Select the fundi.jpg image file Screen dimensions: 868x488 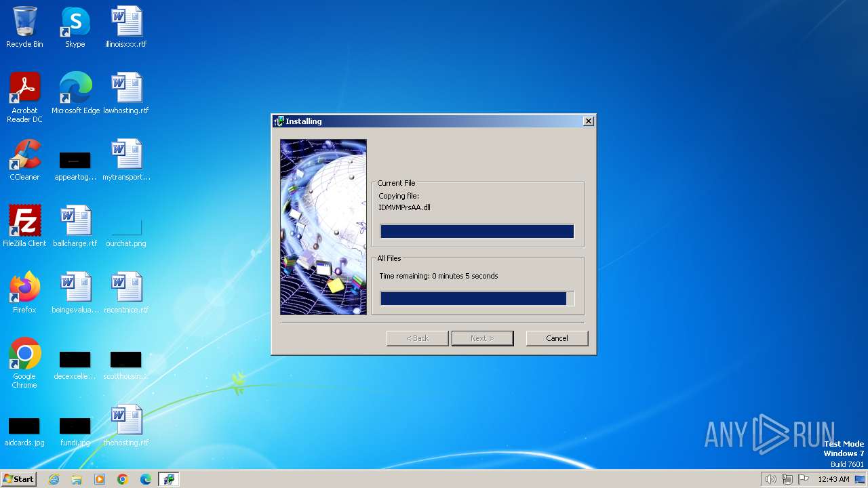pos(75,432)
